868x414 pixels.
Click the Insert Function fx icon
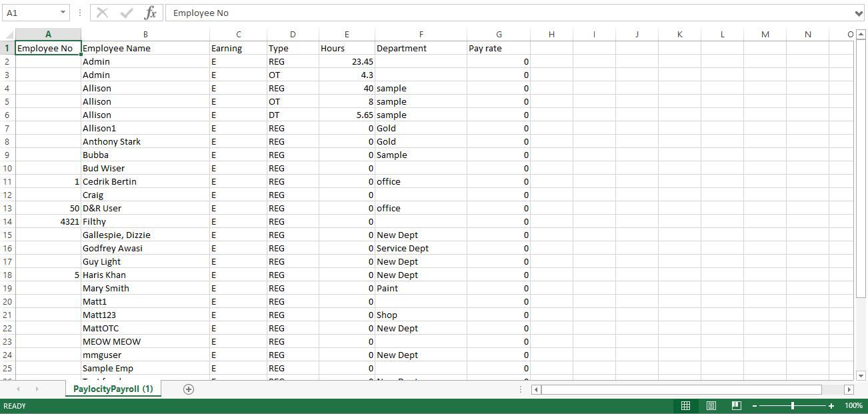[x=151, y=13]
